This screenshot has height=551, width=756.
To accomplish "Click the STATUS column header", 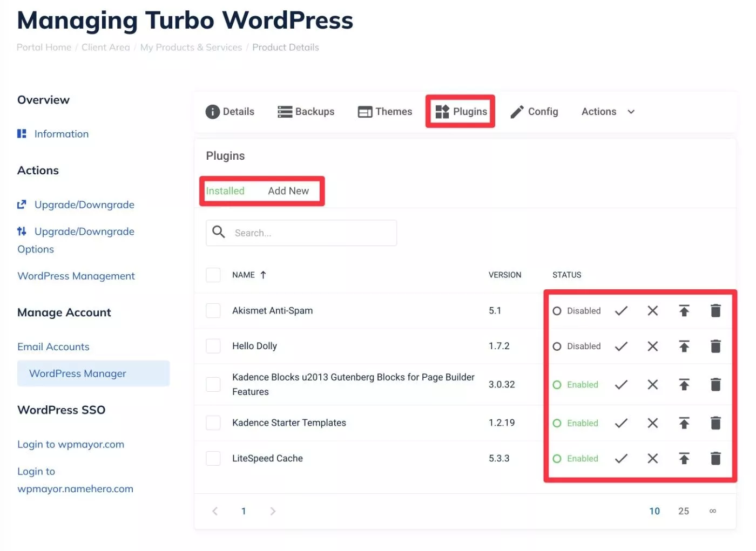I will 567,275.
